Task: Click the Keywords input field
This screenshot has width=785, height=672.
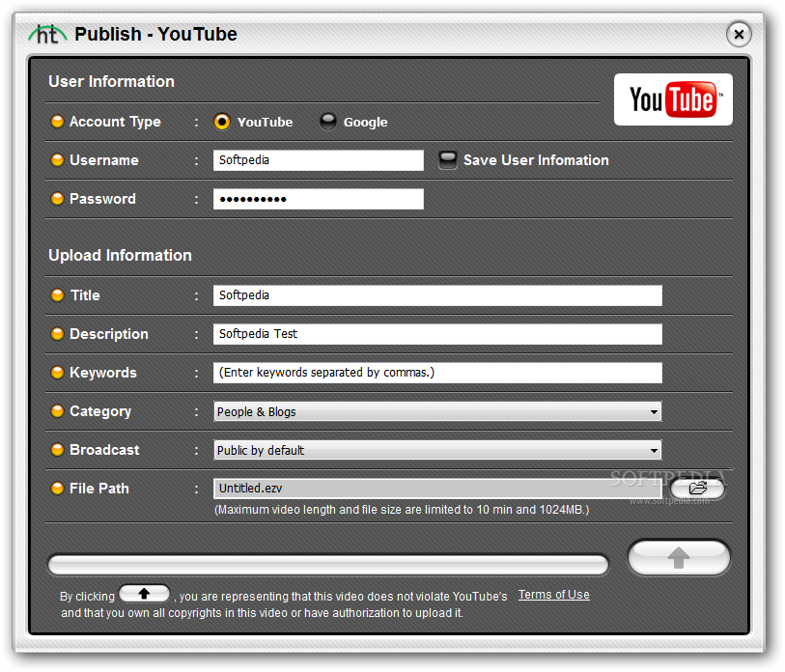Action: 437,373
